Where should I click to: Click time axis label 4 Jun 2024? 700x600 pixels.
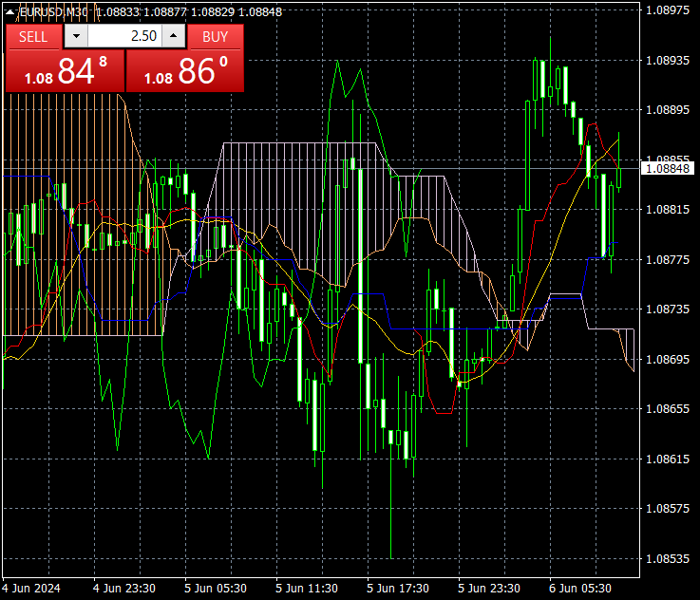tap(31, 589)
